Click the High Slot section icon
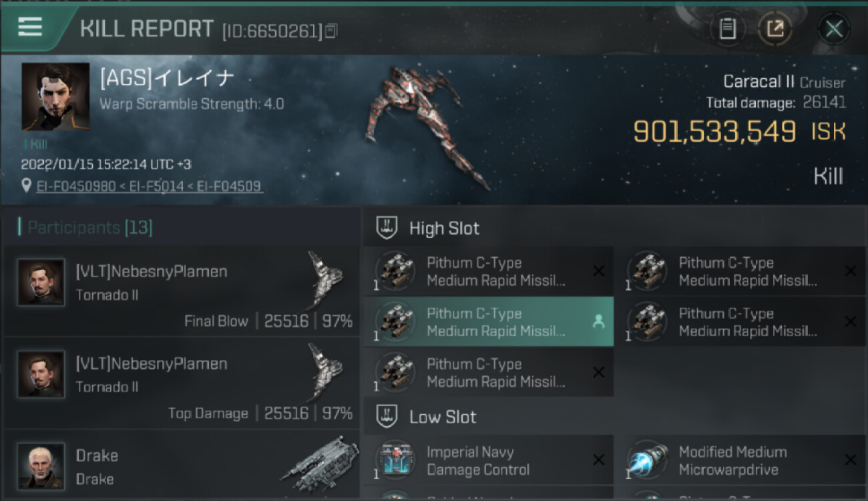This screenshot has height=501, width=868. [387, 228]
